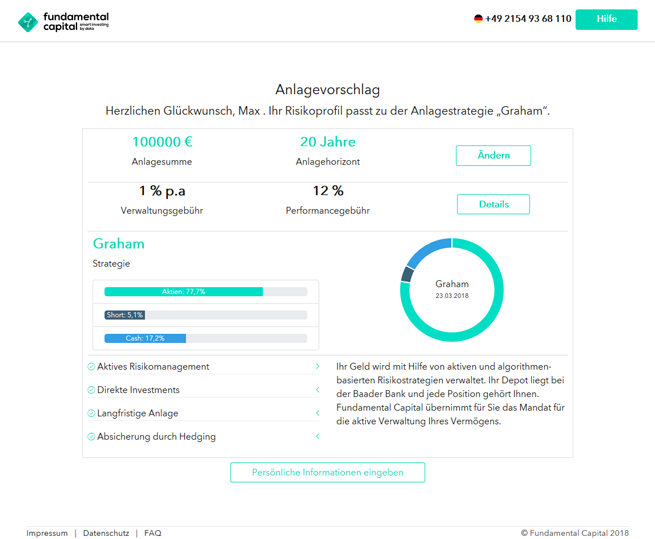Expand the Langfristige Anlage chevron

click(317, 413)
